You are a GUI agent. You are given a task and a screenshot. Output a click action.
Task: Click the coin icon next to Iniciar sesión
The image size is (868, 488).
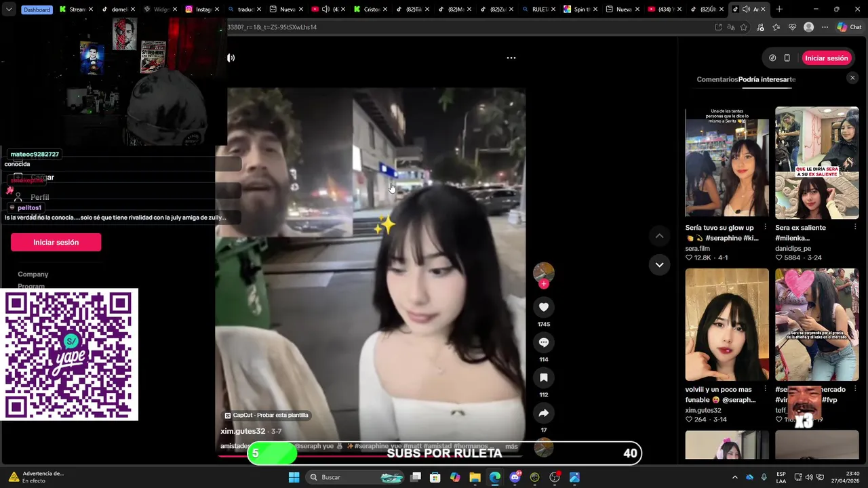tap(772, 58)
